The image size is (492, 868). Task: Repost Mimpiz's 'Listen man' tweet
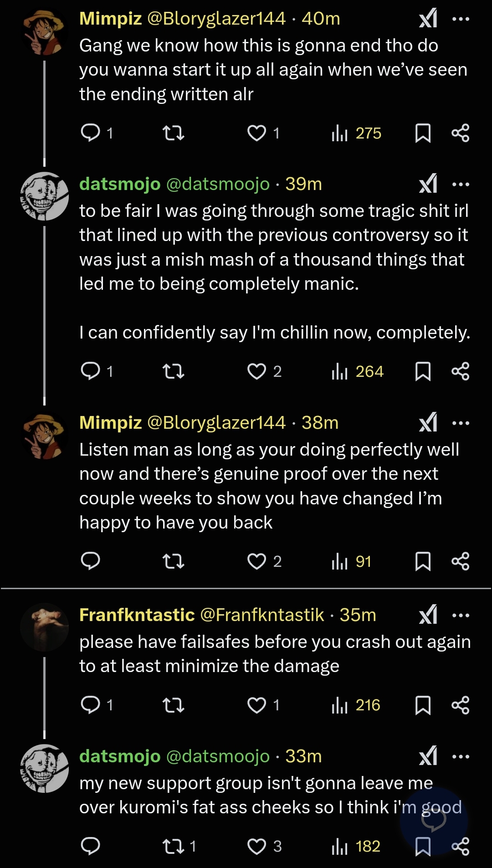pyautogui.click(x=173, y=561)
